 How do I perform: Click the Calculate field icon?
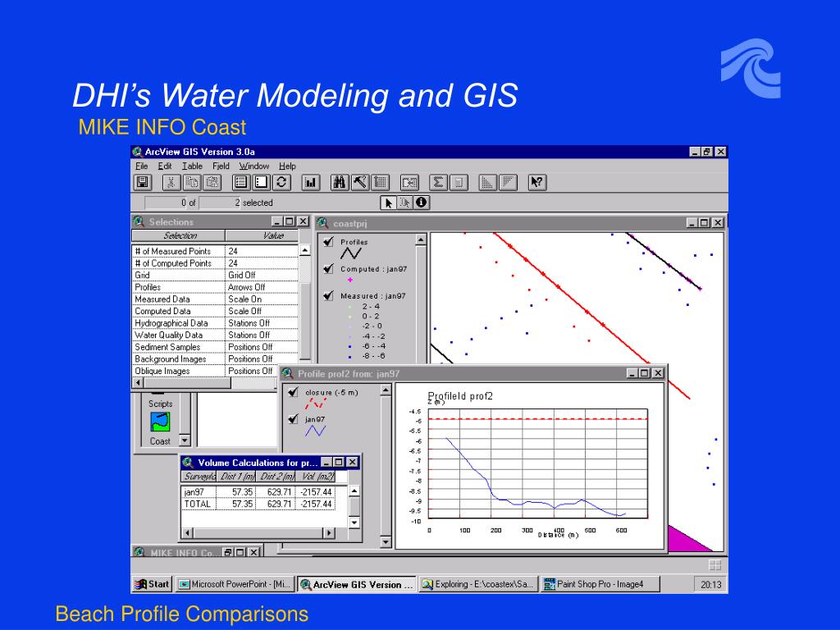[x=459, y=183]
